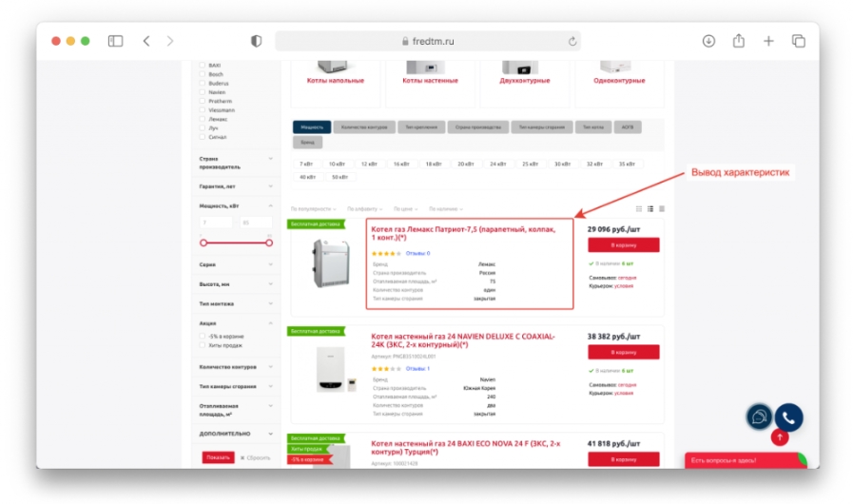Screen dimensions: 853x504
Task: Open the online chat bubble icon
Action: [x=759, y=417]
